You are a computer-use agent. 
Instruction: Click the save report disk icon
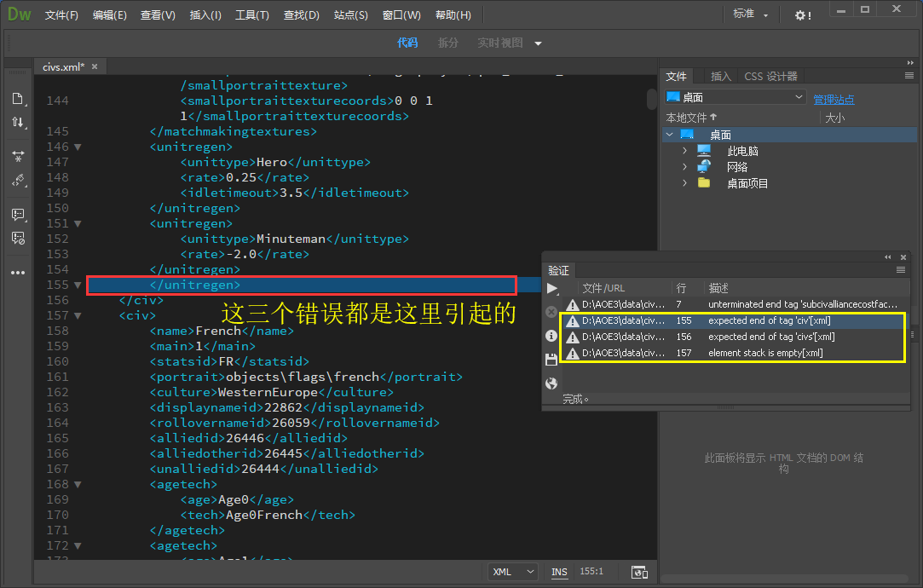pos(551,360)
